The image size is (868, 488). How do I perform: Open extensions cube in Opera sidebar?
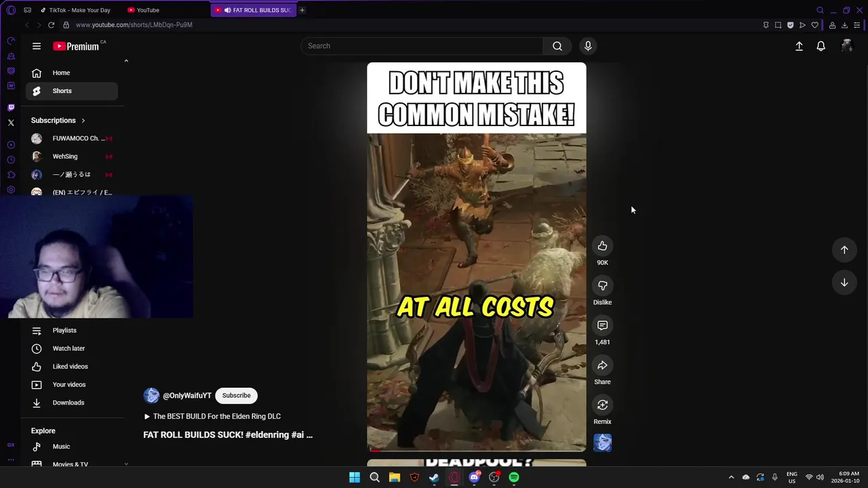[x=11, y=175]
